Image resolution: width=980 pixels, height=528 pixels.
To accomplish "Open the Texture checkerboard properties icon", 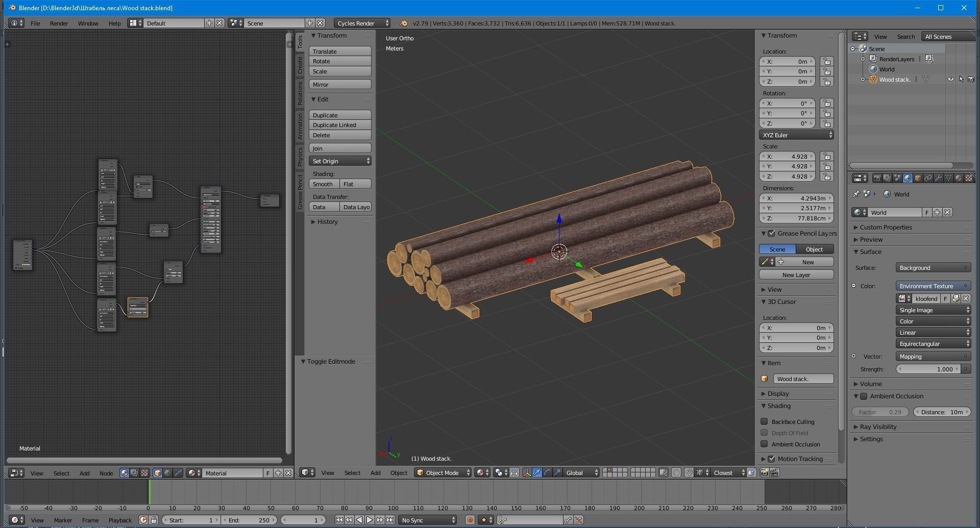I will 969,178.
